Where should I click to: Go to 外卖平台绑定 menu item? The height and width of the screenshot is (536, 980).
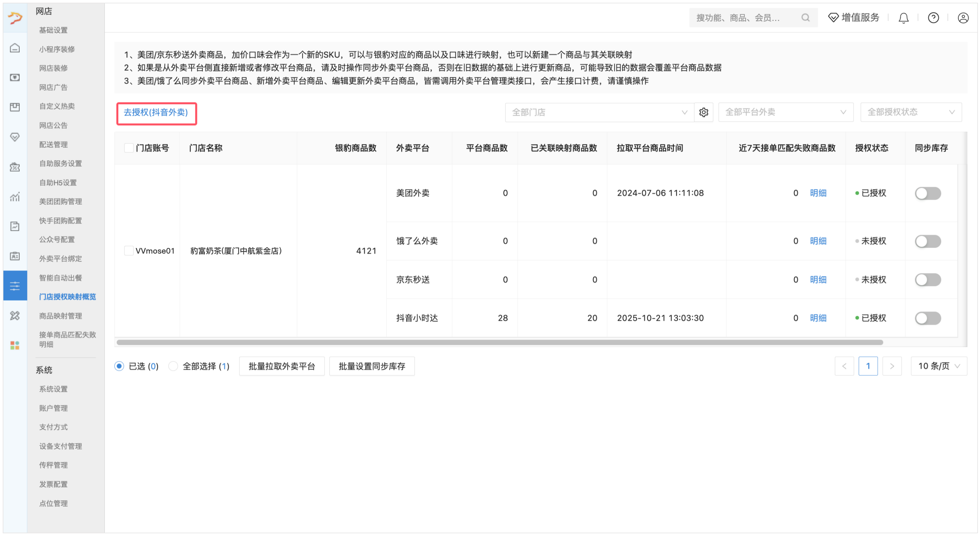[60, 259]
